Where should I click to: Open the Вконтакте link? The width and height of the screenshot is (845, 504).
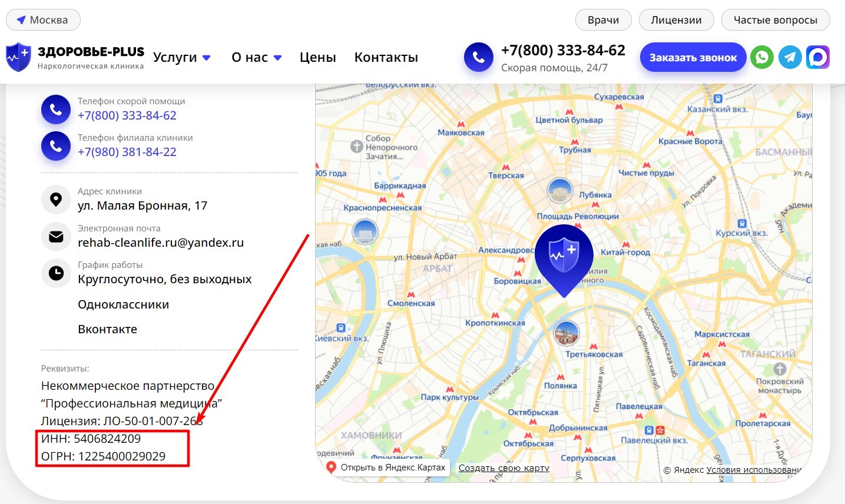pos(107,329)
